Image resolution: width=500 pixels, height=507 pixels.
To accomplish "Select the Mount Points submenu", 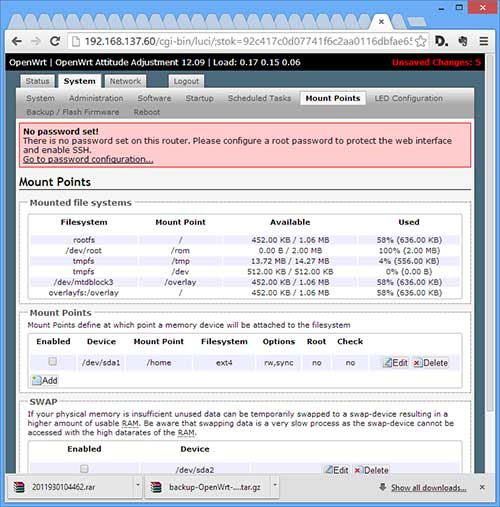I will pos(333,98).
